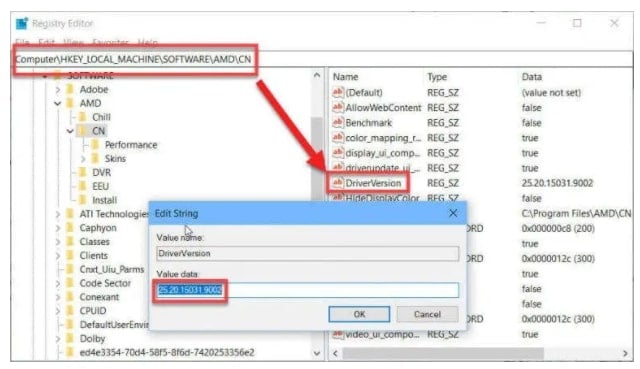This screenshot has height=369, width=640.
Task: Expand the Skins subkey
Action: point(83,159)
